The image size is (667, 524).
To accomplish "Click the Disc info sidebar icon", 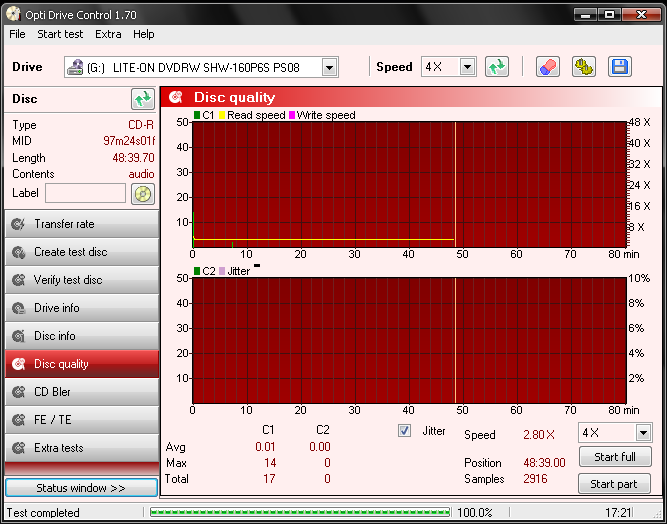I will tap(18, 336).
